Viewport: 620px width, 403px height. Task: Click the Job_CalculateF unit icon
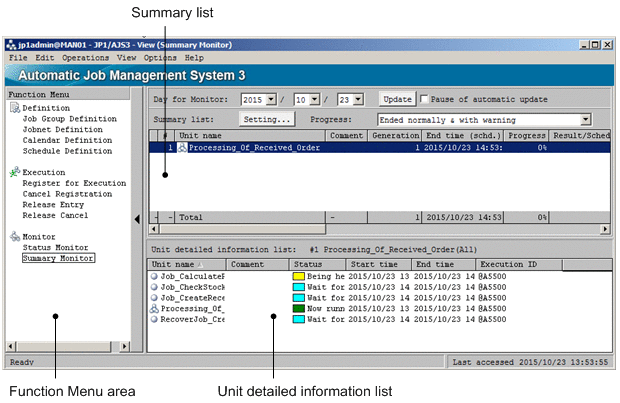154,275
